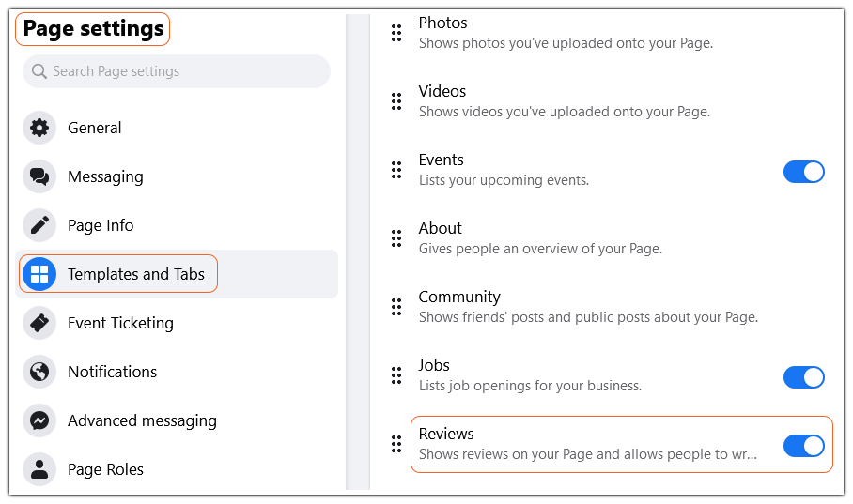The height and width of the screenshot is (504, 853).
Task: Open the Advanced messaging Messenger icon
Action: click(39, 420)
